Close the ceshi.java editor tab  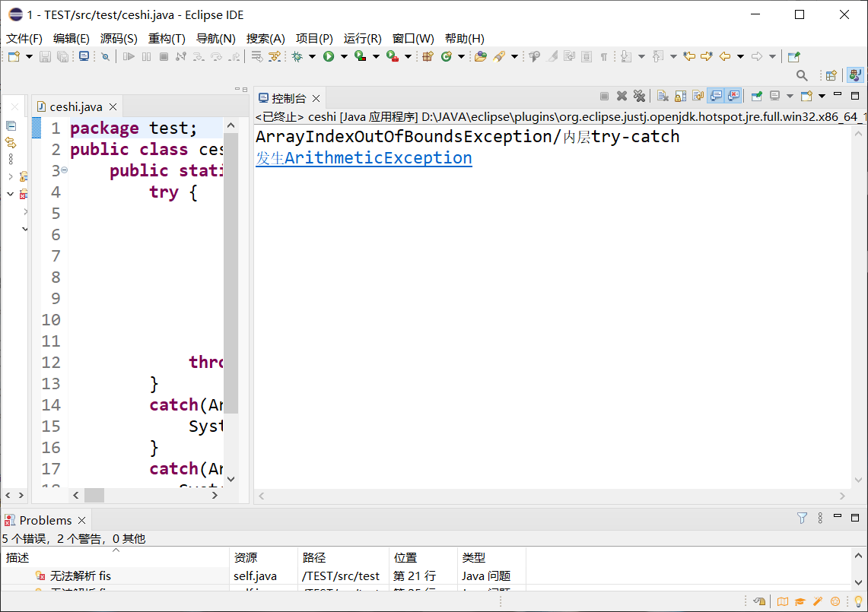click(x=113, y=106)
